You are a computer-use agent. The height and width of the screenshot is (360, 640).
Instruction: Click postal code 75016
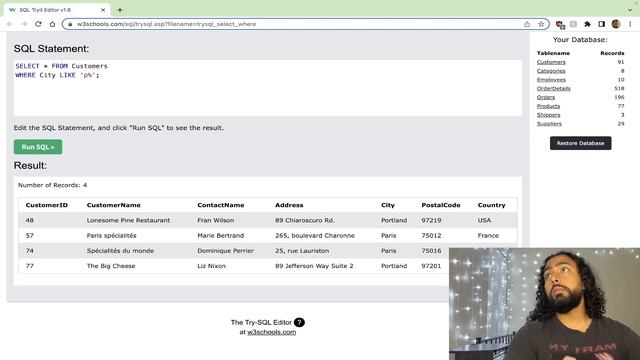click(431, 251)
